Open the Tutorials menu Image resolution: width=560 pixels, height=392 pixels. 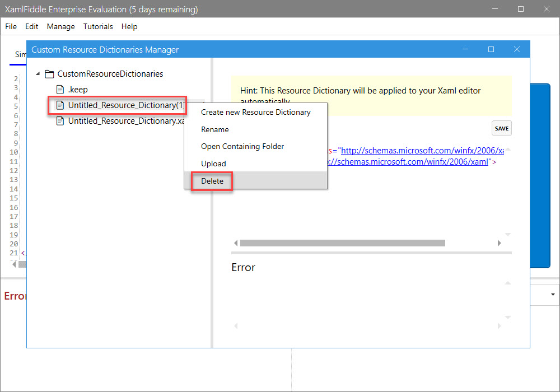(x=98, y=26)
